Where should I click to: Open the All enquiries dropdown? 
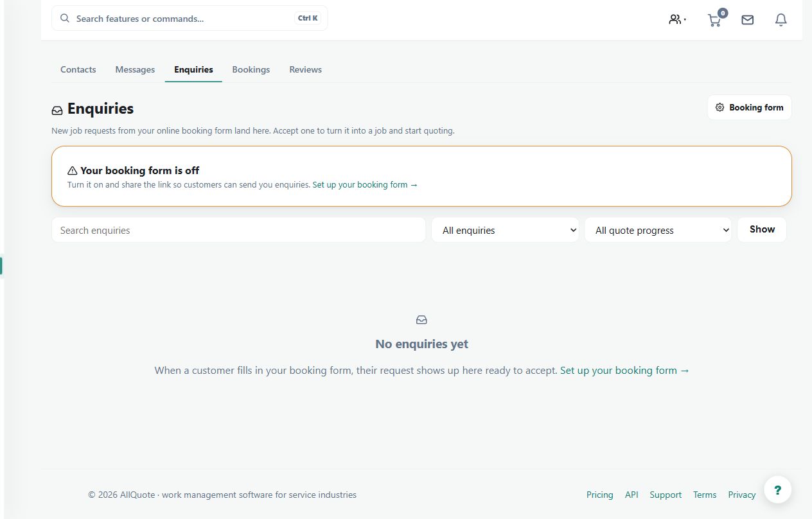[x=505, y=230]
